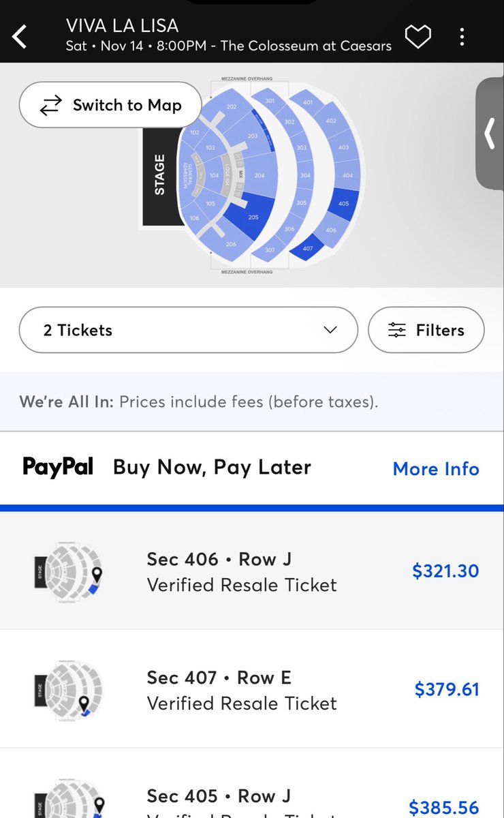Expand the side panel chevron tab
The width and height of the screenshot is (504, 818).
[x=490, y=134]
